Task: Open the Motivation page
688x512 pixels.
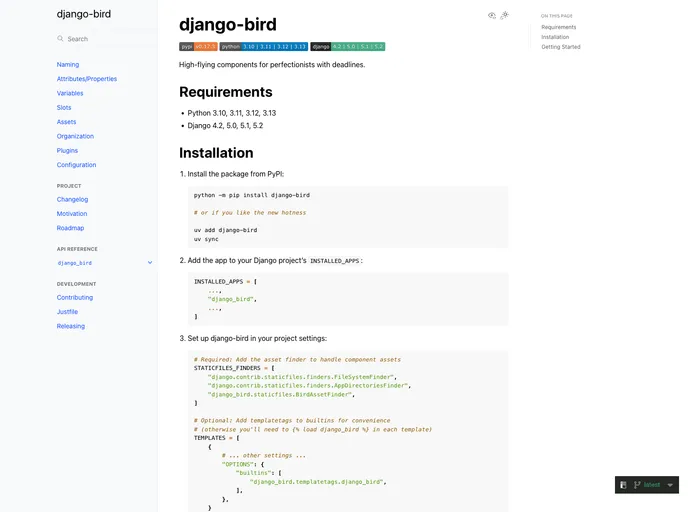Action: pos(72,214)
